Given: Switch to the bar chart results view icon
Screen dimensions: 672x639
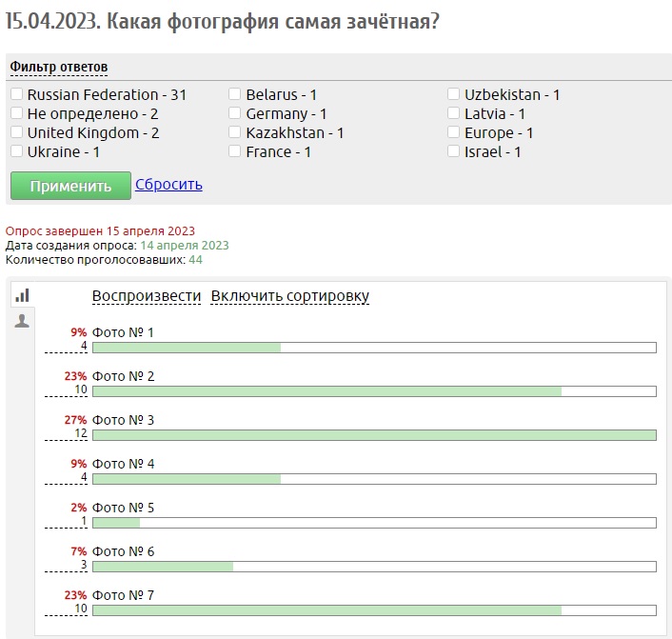Looking at the screenshot, I should pyautogui.click(x=22, y=295).
